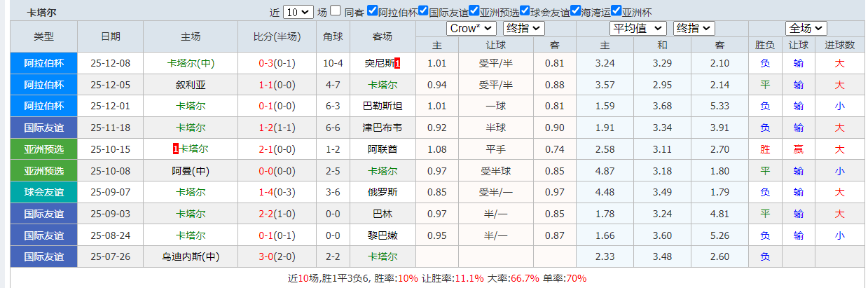The width and height of the screenshot is (868, 288).
Task: Uncheck the 亚洲预选 filter checkbox
Action: 474,11
